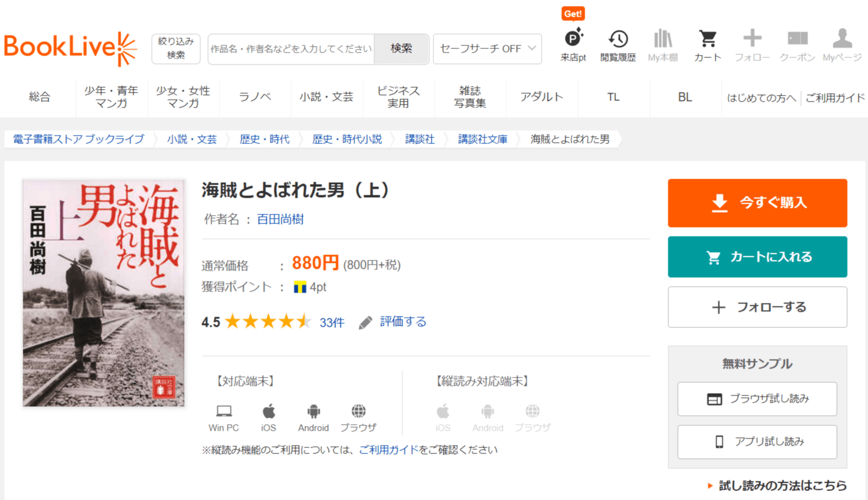Click the 来店pt points icon
868x500 pixels.
pyautogui.click(x=573, y=39)
